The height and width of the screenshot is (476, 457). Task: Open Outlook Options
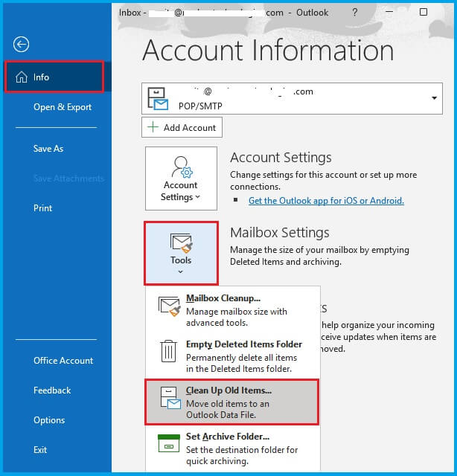pyautogui.click(x=49, y=420)
